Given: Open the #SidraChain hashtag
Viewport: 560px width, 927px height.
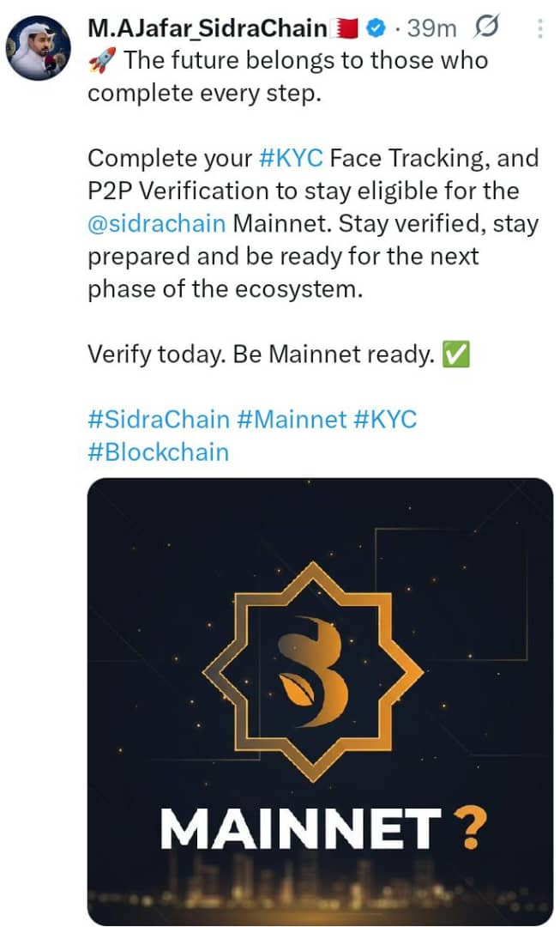Looking at the screenshot, I should coord(159,420).
